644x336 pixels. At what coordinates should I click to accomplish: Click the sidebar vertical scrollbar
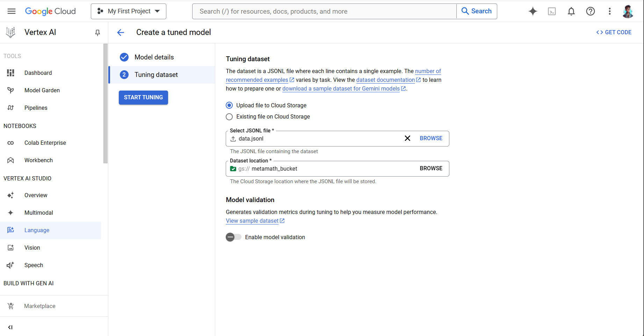(106, 103)
